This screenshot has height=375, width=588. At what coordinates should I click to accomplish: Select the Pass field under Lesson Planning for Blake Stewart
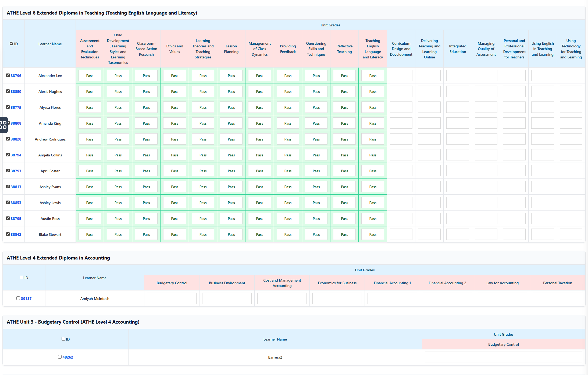pos(231,234)
